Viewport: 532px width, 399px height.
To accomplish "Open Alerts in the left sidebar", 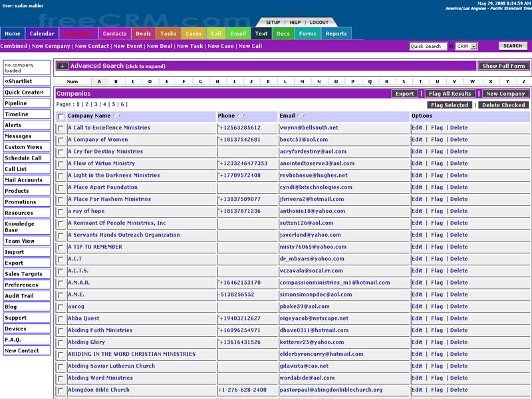I will point(27,125).
